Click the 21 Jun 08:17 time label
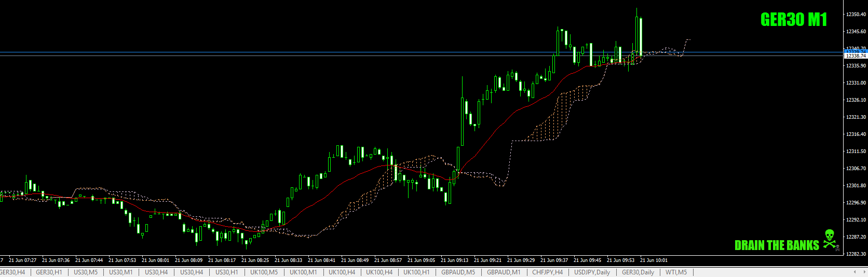The image size is (868, 277). point(222,260)
